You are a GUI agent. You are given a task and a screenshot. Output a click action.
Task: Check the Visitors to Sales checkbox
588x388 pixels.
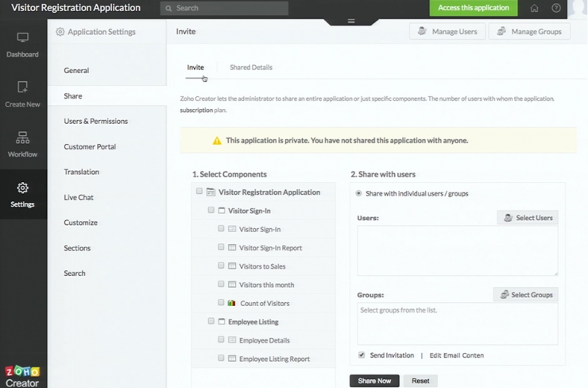[x=221, y=266]
